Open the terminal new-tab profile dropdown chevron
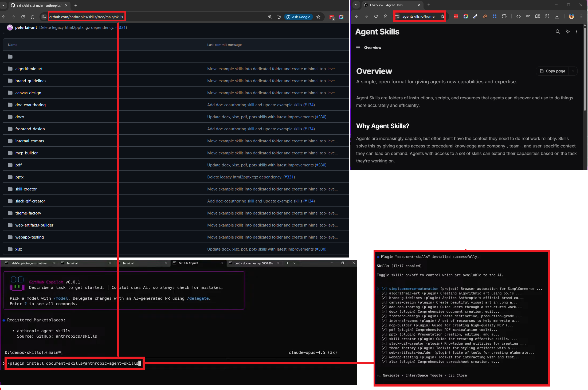Image resolution: width=588 pixels, height=390 pixels. tap(294, 263)
